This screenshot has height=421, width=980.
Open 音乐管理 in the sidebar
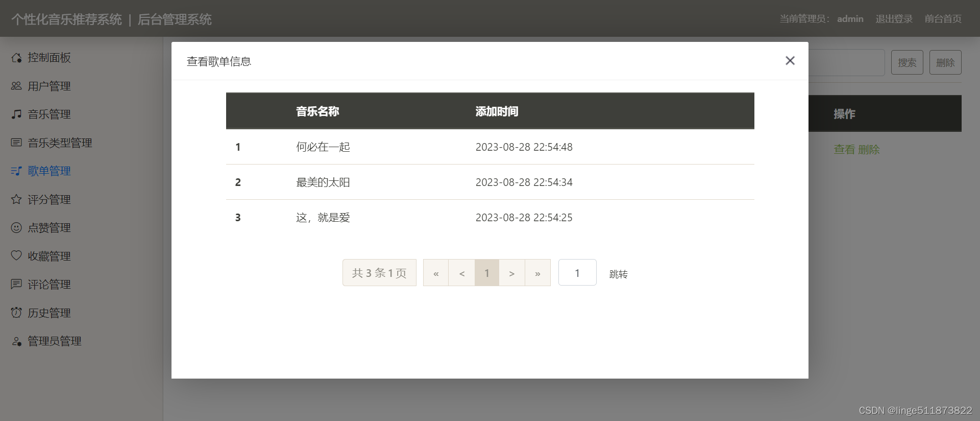[x=49, y=114]
